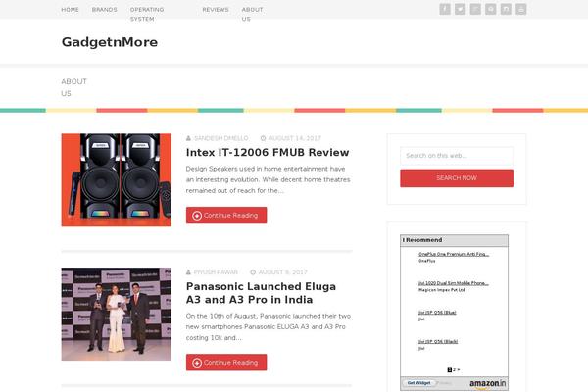This screenshot has height=392, width=588.
Task: Click the clock icon beside August 9, 2017
Action: (x=253, y=272)
